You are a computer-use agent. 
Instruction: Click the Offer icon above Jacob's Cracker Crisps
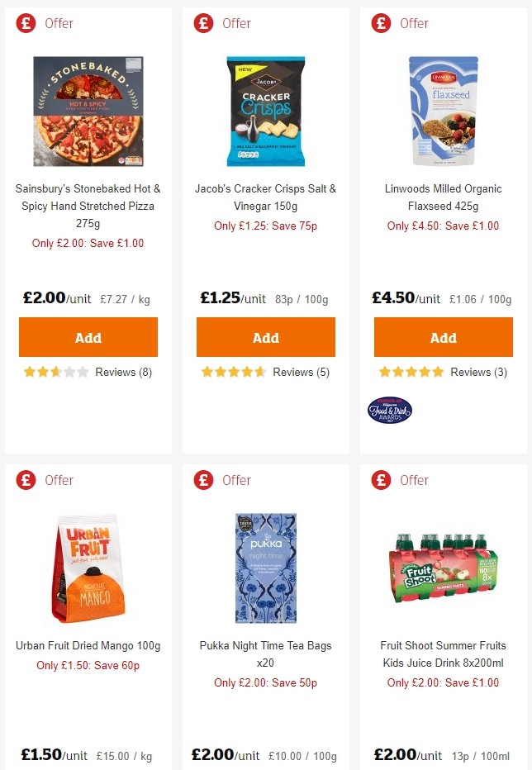click(202, 23)
